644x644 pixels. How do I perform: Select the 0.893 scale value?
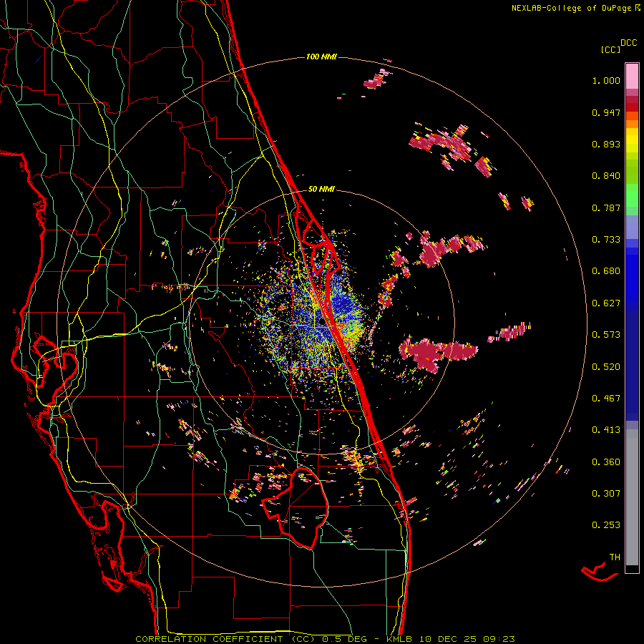click(606, 144)
